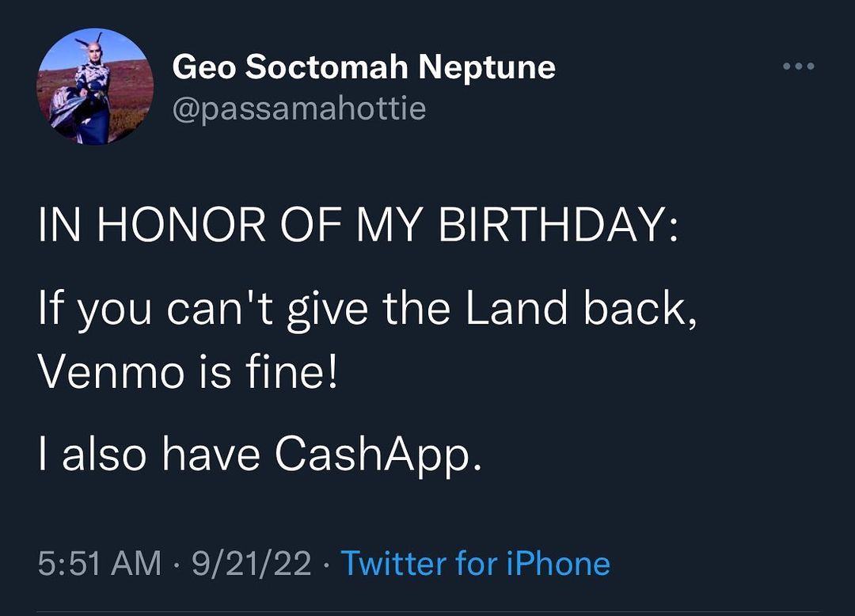The image size is (855, 616).
Task: Open the Geo Soctomah Neptune display name
Action: point(363,67)
